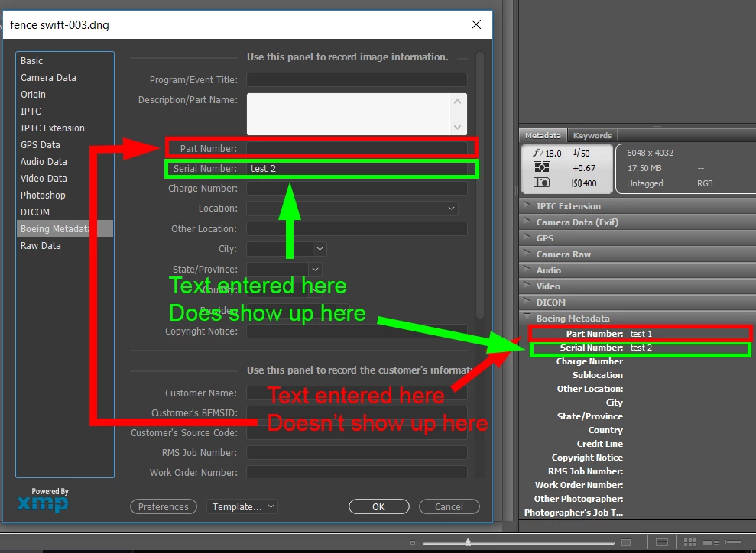The image size is (756, 553).
Task: Open the City combo box arrow
Action: [320, 249]
